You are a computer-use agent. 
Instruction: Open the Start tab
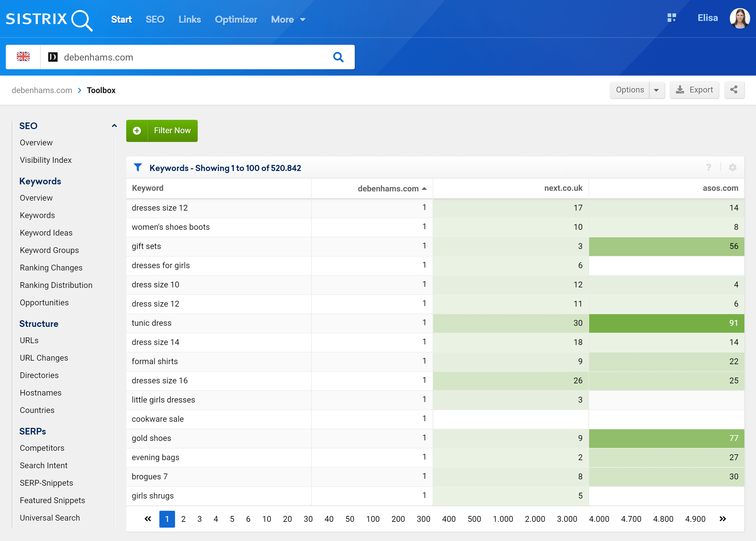(121, 19)
